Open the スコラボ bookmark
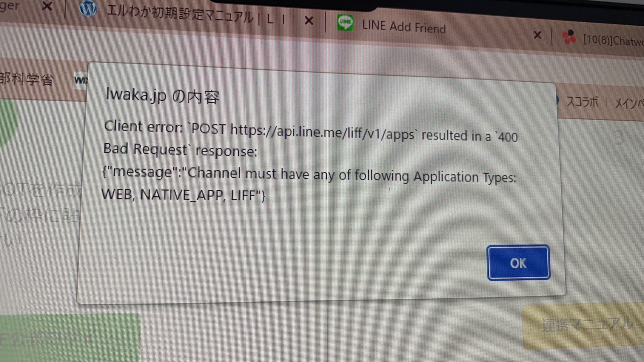This screenshot has height=362, width=644. tap(582, 101)
